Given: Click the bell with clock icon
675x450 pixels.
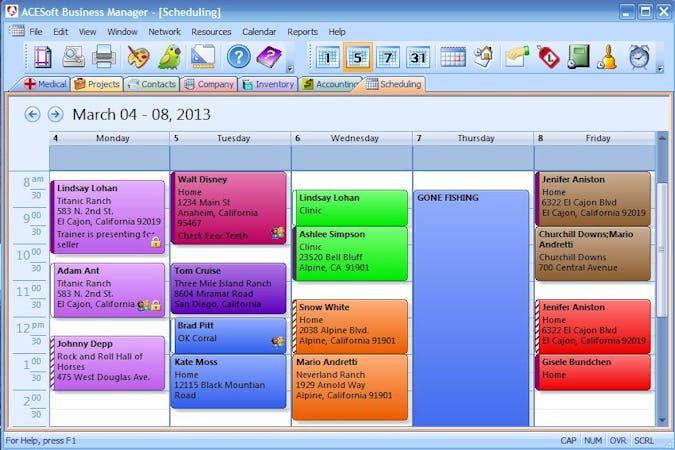Looking at the screenshot, I should 607,57.
